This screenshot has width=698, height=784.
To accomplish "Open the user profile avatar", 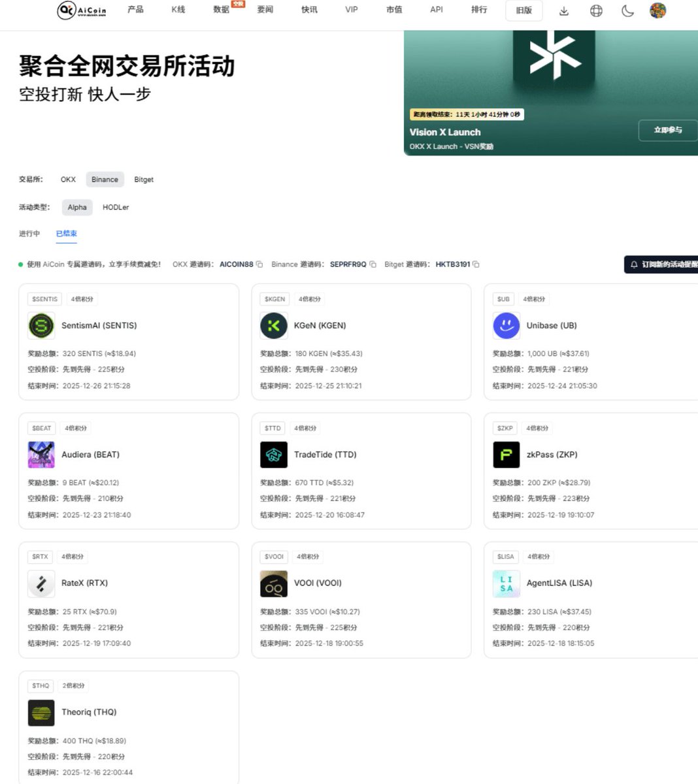I will [x=659, y=10].
